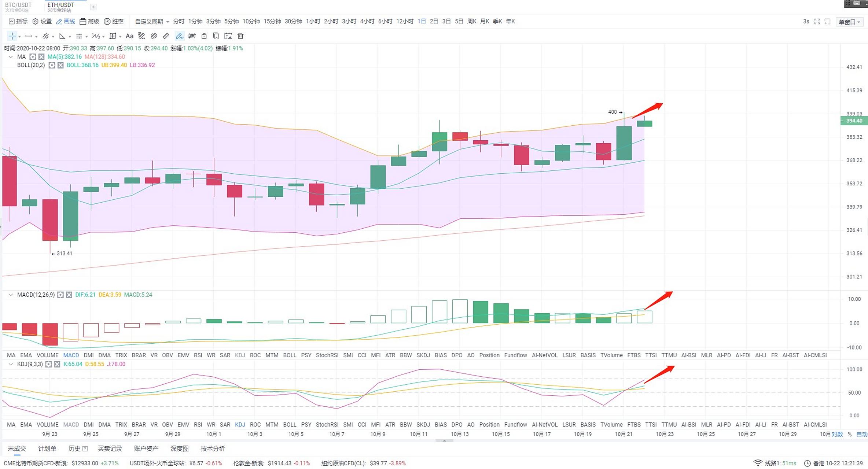Select the 4小时 timeframe
868x469 pixels.
click(367, 21)
